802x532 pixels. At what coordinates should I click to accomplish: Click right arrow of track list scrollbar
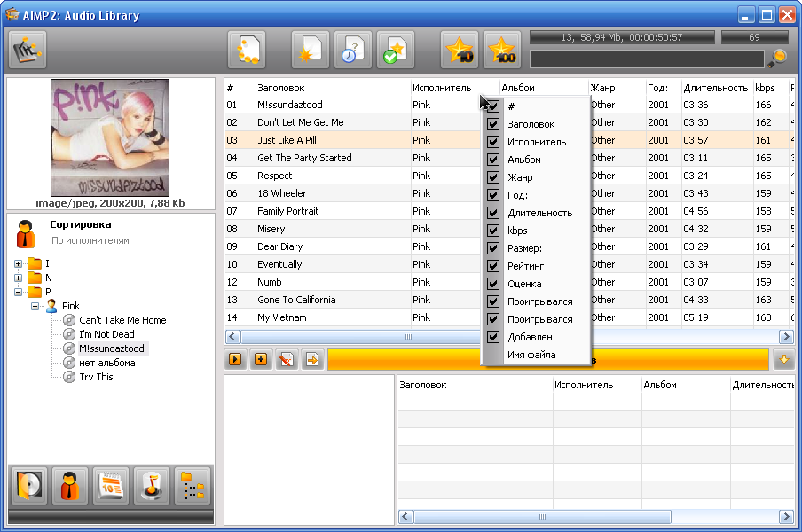[x=786, y=337]
